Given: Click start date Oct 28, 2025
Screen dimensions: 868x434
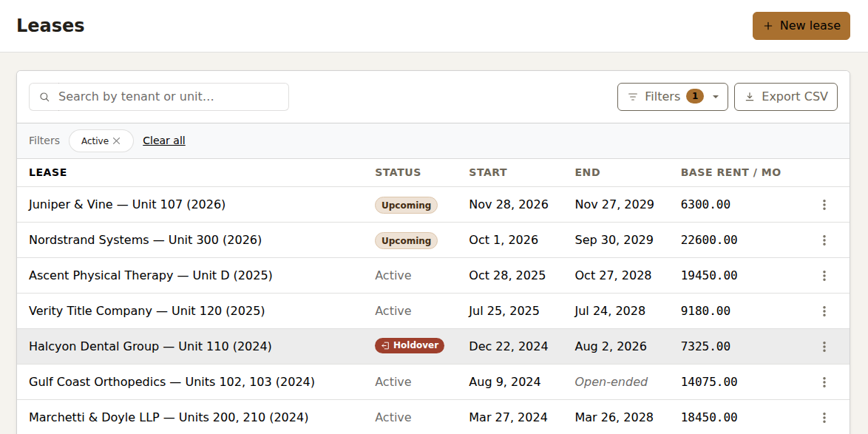Looking at the screenshot, I should pos(507,276).
